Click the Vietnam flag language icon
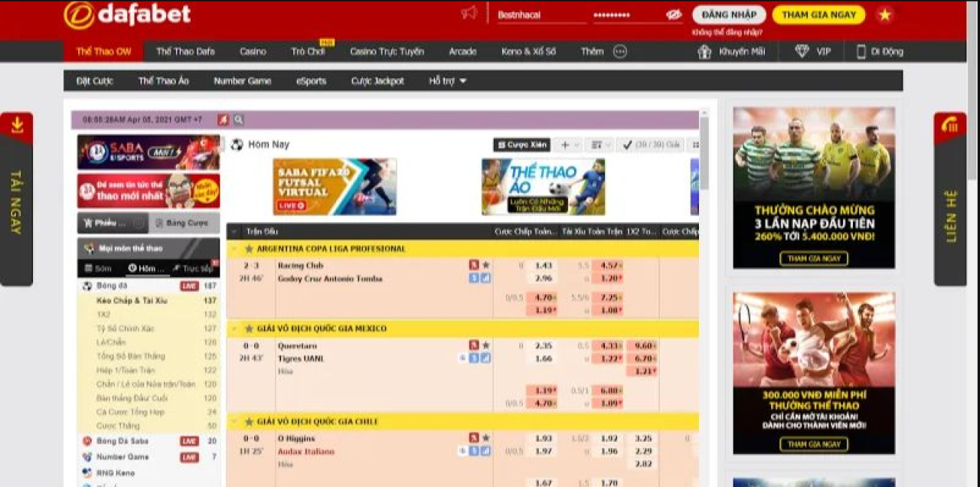This screenshot has width=980, height=487. [x=885, y=15]
